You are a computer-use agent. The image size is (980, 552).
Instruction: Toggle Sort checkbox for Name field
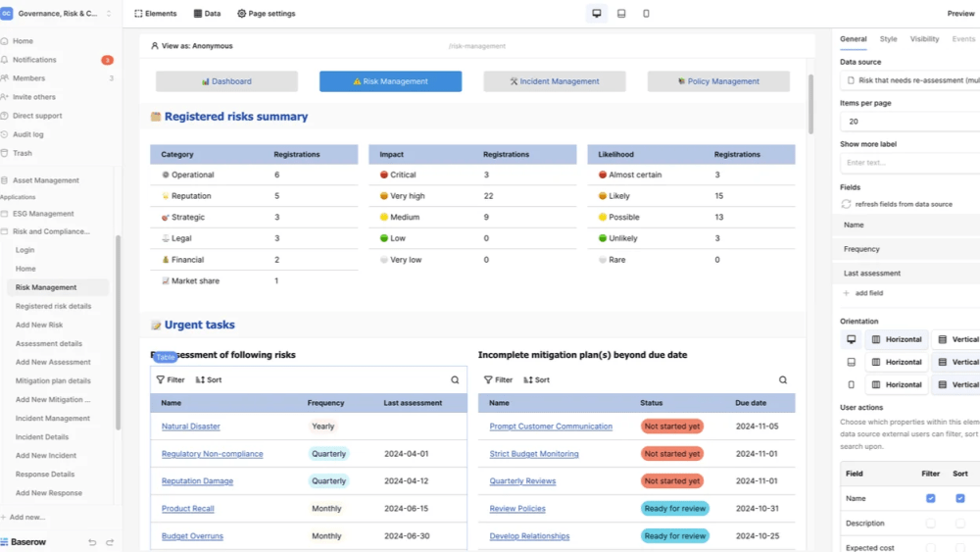[x=960, y=498]
